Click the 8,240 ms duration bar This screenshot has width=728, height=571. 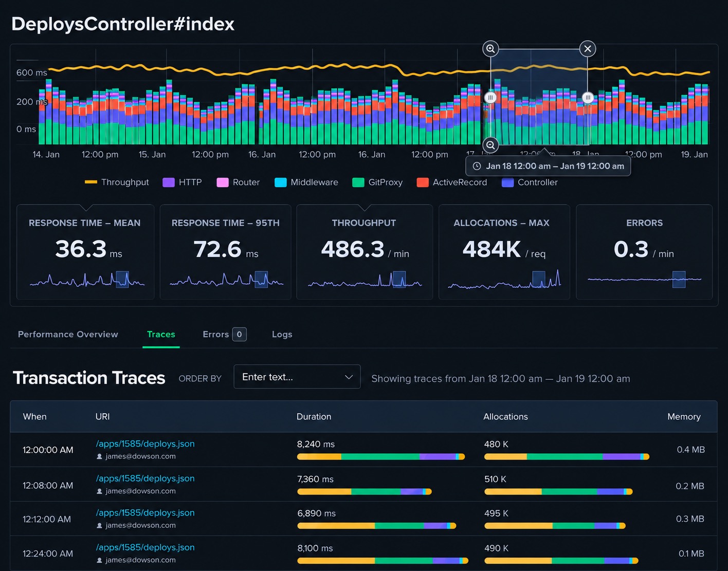click(x=381, y=456)
